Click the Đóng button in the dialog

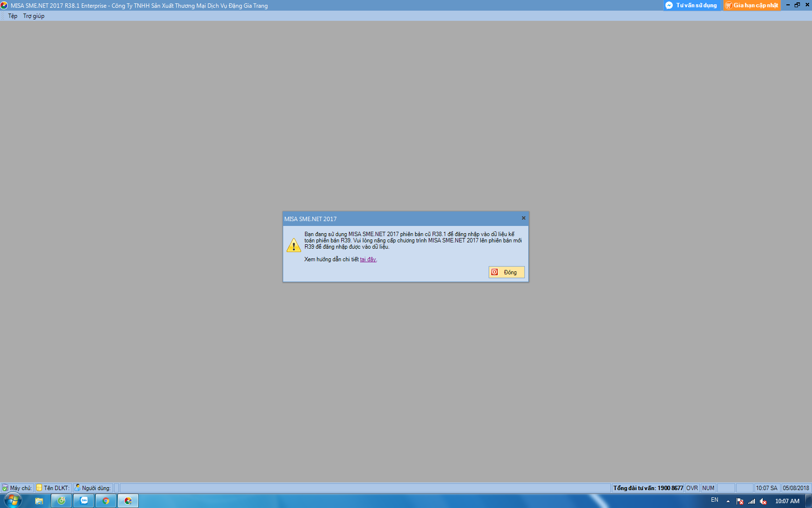click(x=507, y=272)
